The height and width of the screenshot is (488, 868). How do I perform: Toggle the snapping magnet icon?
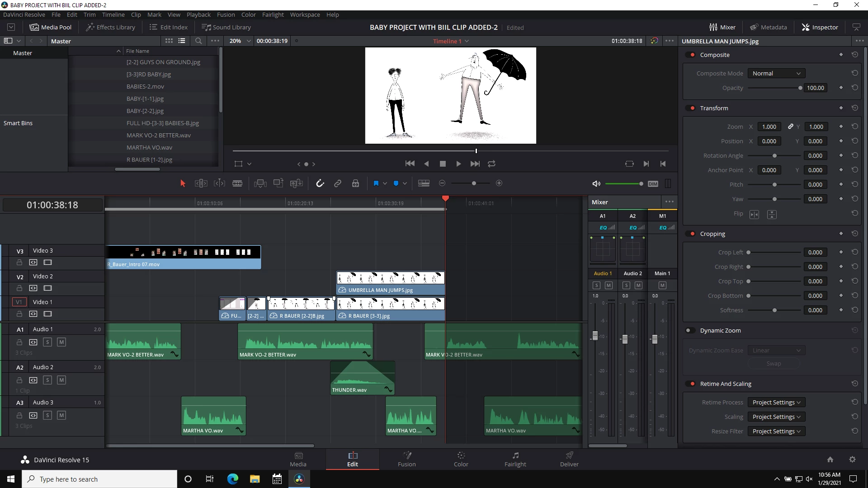coord(320,183)
